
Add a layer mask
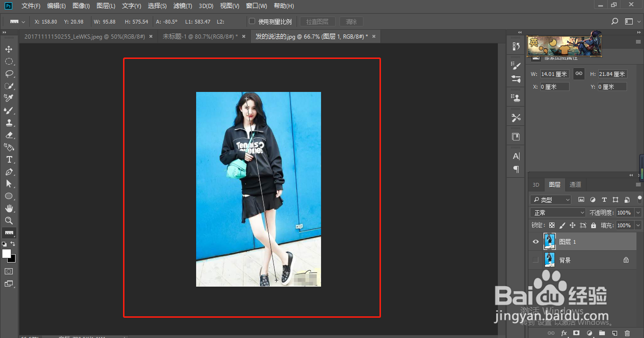pos(576,333)
